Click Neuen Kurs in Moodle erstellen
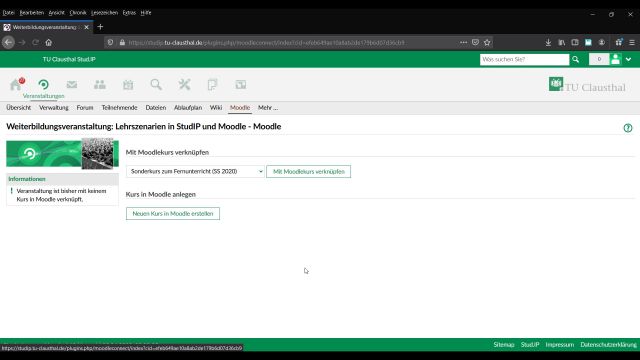The height and width of the screenshot is (360, 640). click(173, 213)
